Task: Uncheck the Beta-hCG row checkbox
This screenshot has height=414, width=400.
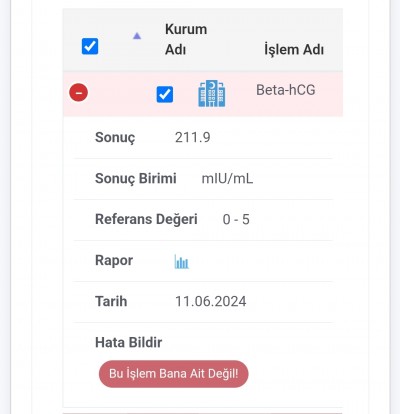Action: click(165, 94)
